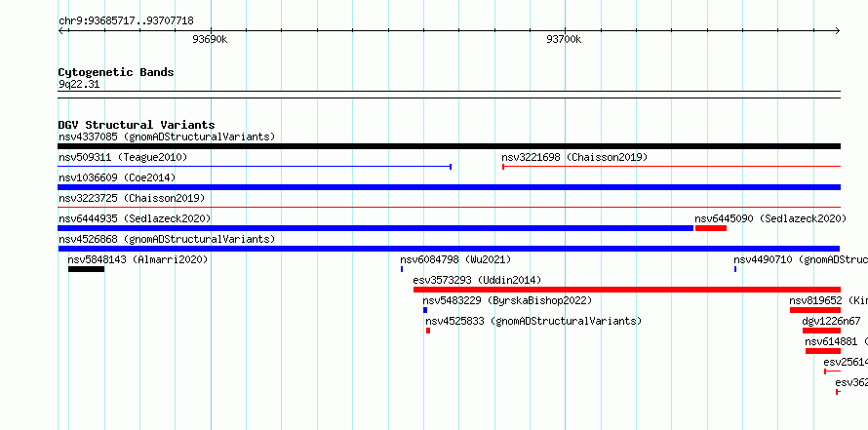Open nsv3223725 (Chaisson2019) label
This screenshot has width=868, height=430.
click(x=132, y=198)
